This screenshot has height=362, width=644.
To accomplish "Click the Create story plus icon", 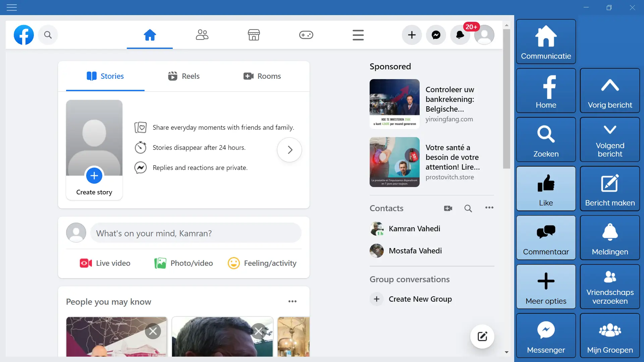I will click(94, 176).
